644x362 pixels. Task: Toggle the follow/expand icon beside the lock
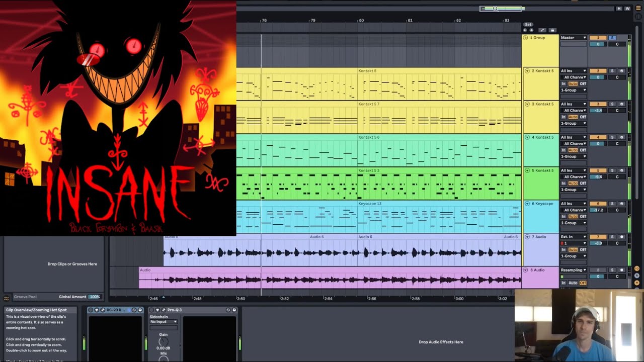point(542,30)
